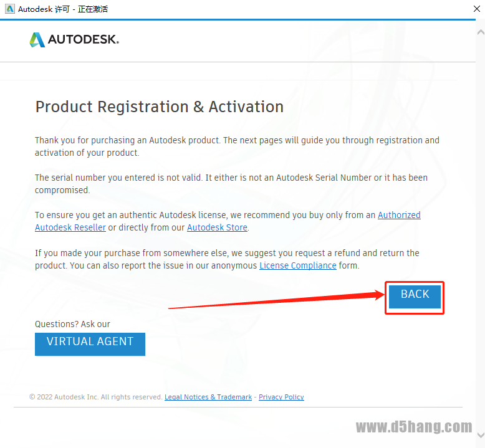This screenshot has width=485, height=448.
Task: Click the Product Registration & Activation heading
Action: tap(159, 107)
